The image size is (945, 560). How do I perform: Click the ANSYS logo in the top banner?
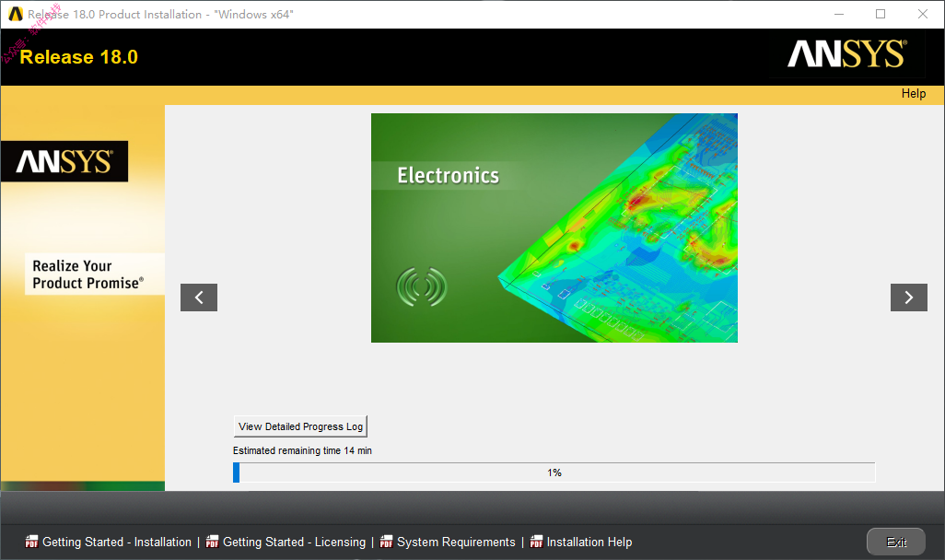point(846,53)
